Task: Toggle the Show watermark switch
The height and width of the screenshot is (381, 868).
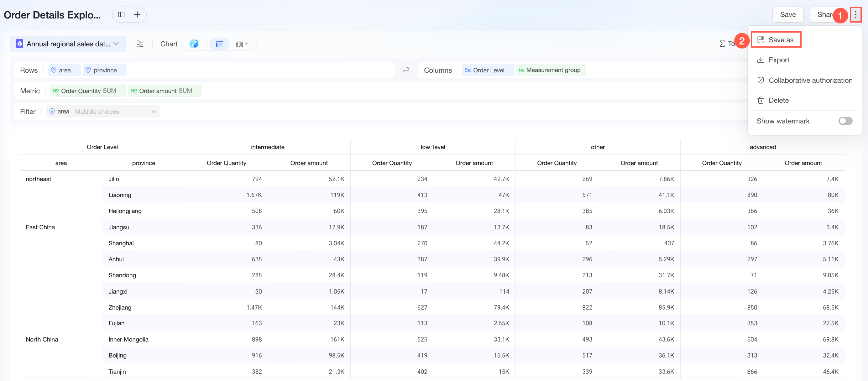Action: point(845,121)
